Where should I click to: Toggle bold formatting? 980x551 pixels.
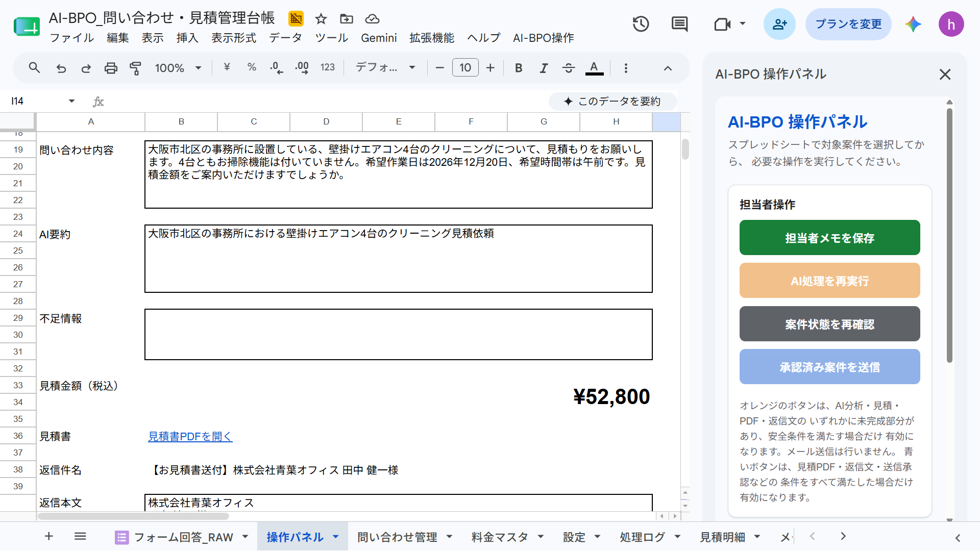[519, 68]
